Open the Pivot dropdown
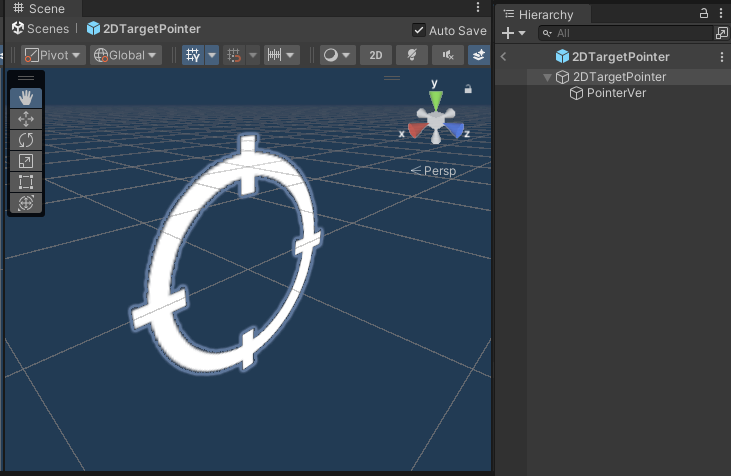The height and width of the screenshot is (476, 731). (53, 56)
